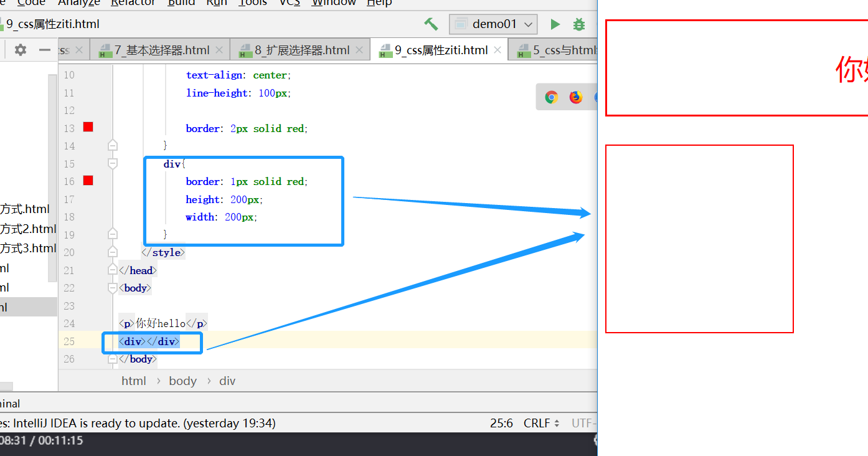Open the Window menu
Image resolution: width=868 pixels, height=456 pixels.
(334, 2)
